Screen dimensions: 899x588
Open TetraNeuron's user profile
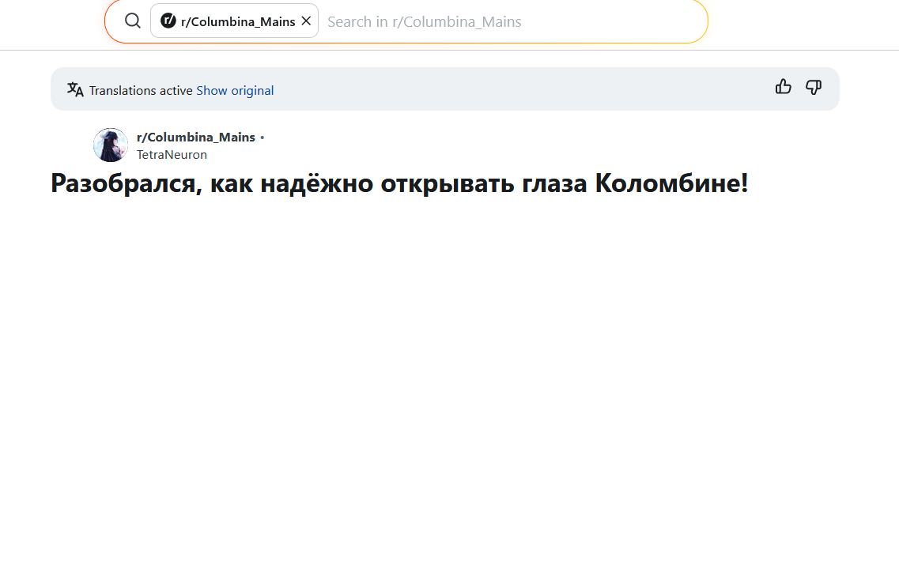coord(172,155)
